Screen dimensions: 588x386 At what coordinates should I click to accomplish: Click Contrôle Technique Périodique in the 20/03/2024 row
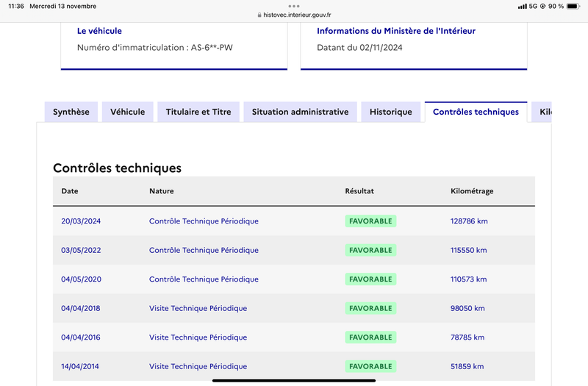pos(204,221)
